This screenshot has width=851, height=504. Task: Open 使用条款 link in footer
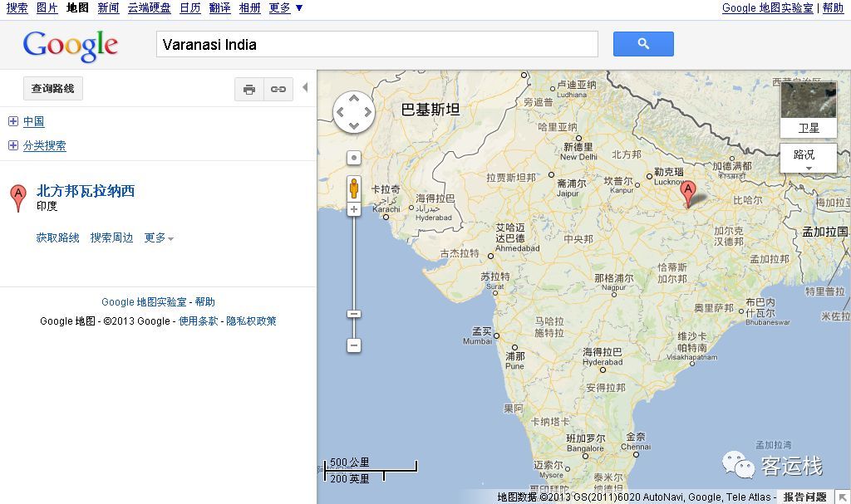coord(198,321)
